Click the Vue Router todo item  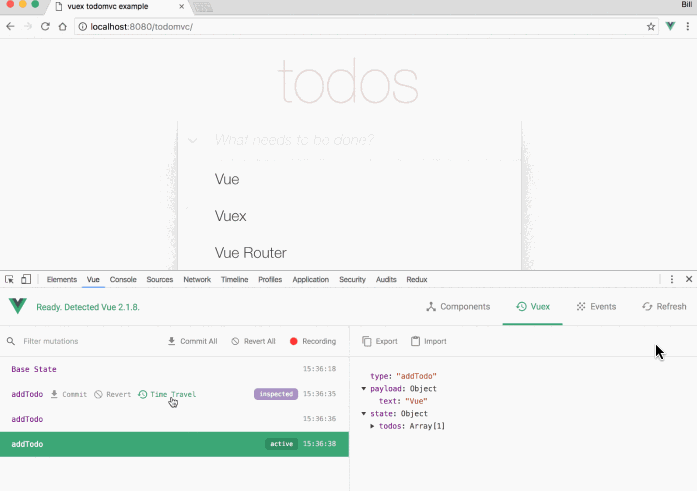click(250, 253)
